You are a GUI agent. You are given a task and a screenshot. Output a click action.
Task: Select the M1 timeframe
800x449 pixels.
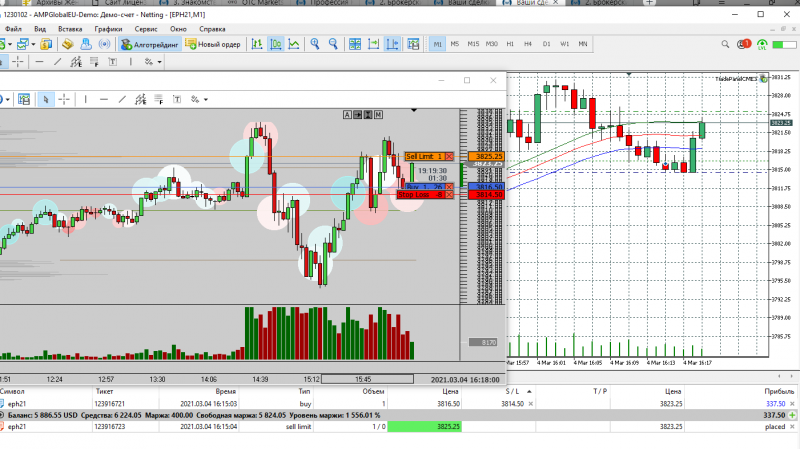pyautogui.click(x=437, y=44)
